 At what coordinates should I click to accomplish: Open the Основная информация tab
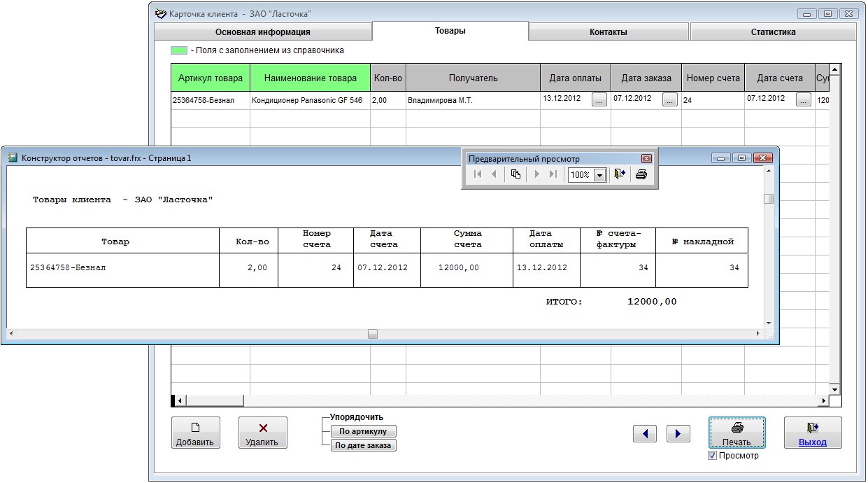pyautogui.click(x=262, y=32)
